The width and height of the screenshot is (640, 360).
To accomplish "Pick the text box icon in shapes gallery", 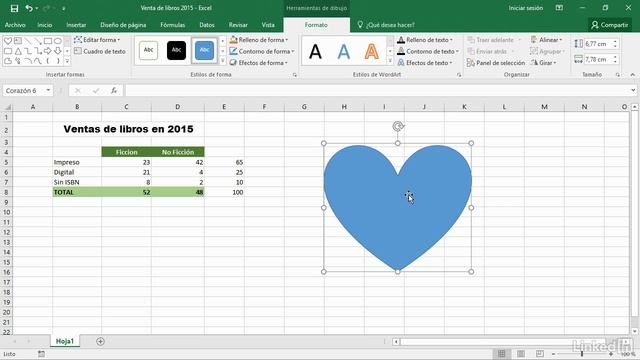I will click(x=18, y=41).
